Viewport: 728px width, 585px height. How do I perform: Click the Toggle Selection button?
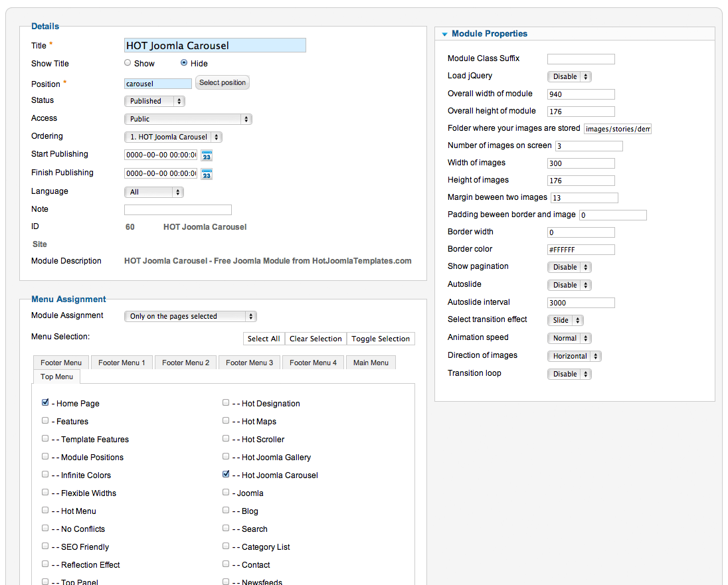click(381, 339)
